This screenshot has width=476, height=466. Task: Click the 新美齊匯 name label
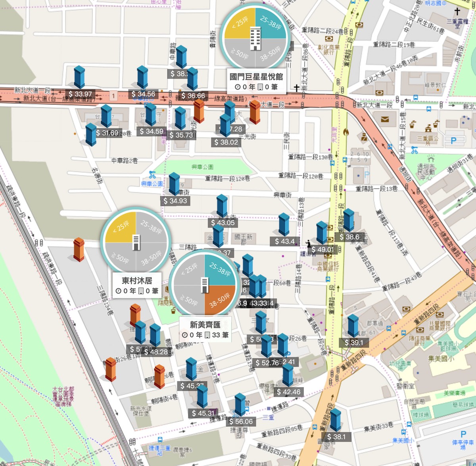205,325
